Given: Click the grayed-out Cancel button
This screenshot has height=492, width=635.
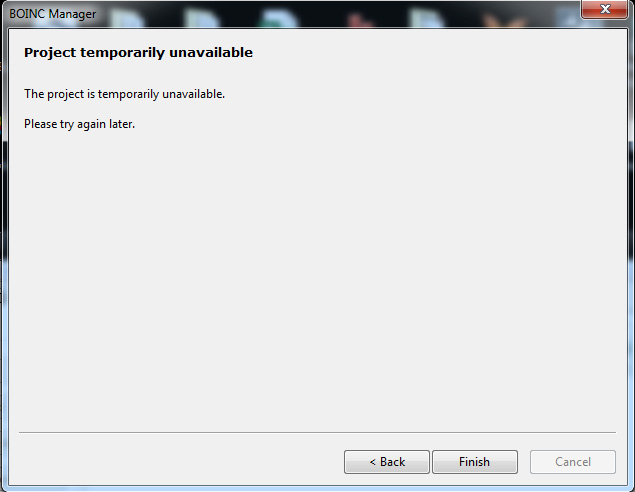Looking at the screenshot, I should 573,462.
